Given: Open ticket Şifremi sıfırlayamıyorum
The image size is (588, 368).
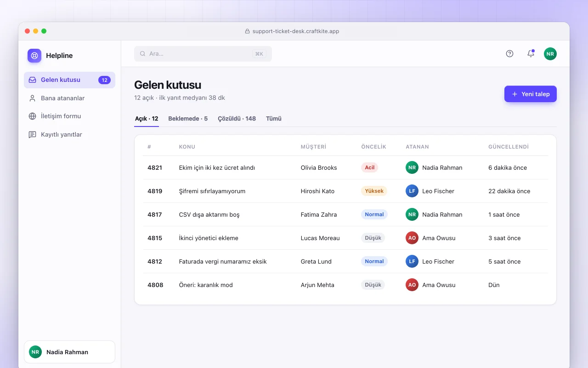Looking at the screenshot, I should (x=212, y=191).
